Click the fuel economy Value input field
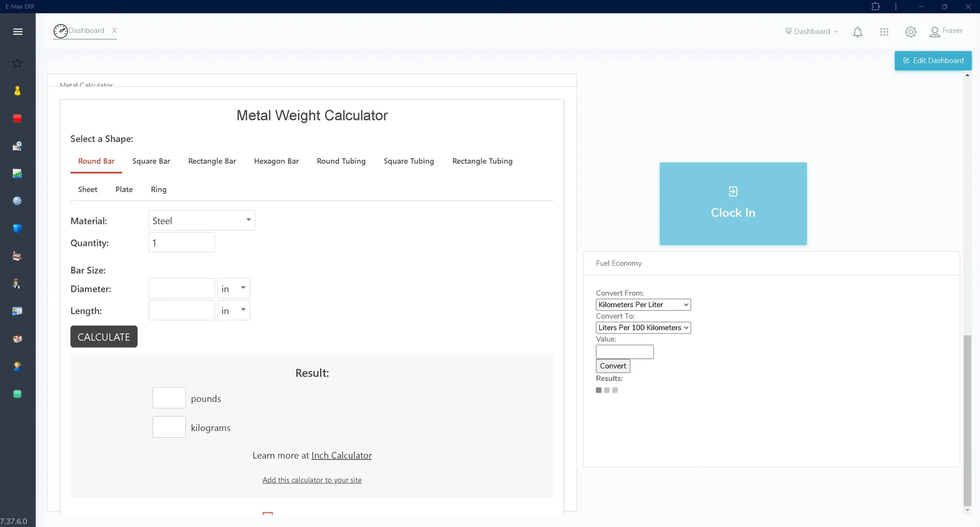This screenshot has width=980, height=527. [624, 352]
